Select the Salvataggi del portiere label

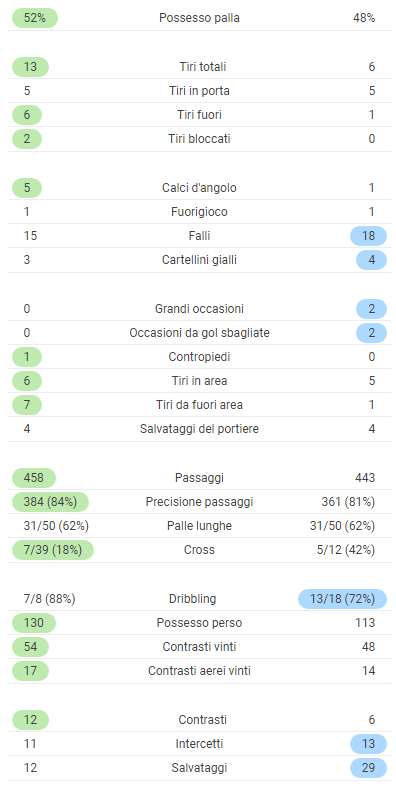199,429
